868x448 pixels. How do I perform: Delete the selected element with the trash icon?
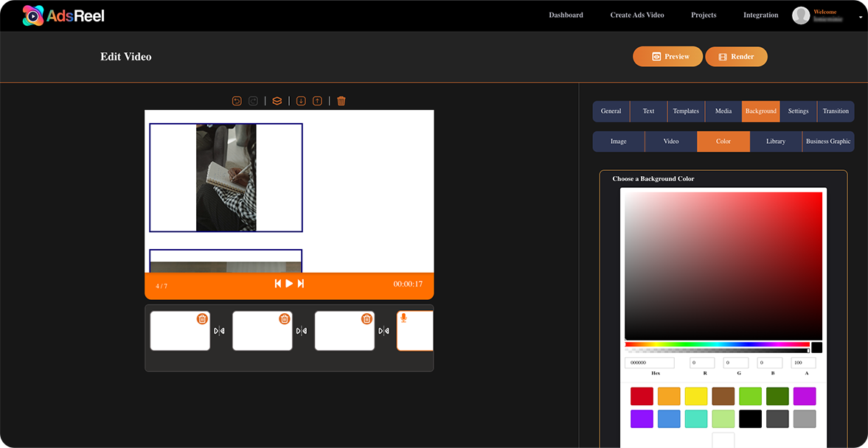point(341,101)
